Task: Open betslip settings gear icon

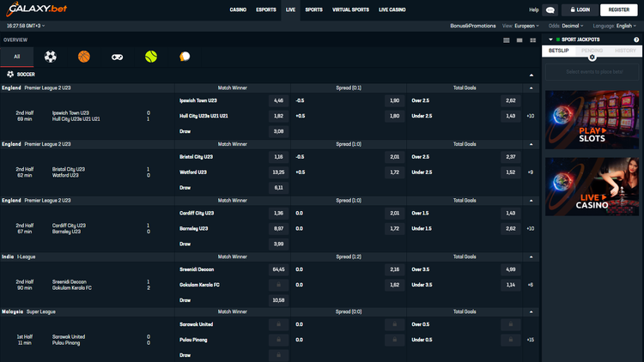Action: (x=592, y=57)
